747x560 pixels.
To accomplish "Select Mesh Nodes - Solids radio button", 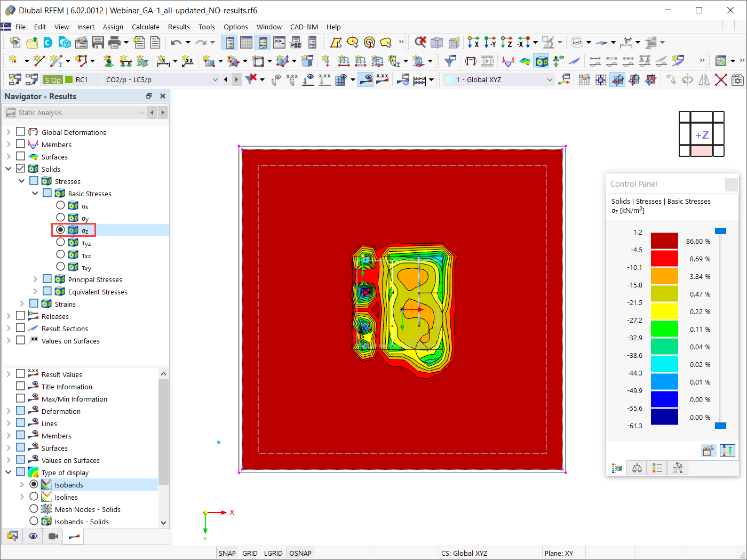I will click(34, 509).
